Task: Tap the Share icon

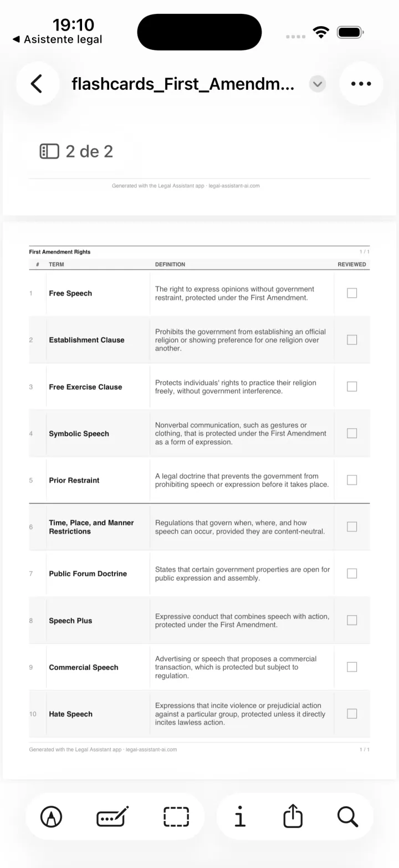Action: tap(293, 816)
